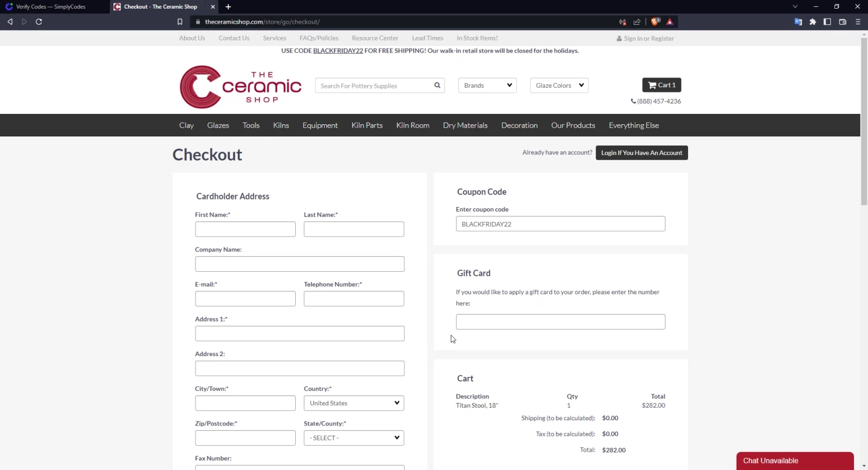Click The Ceramic Shop logo
This screenshot has width=868, height=470.
tap(241, 87)
